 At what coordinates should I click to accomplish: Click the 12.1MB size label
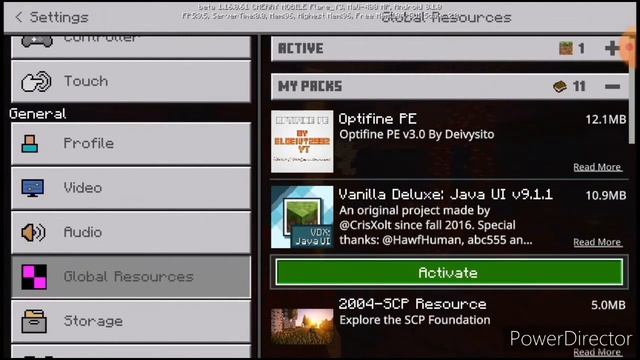click(x=606, y=119)
